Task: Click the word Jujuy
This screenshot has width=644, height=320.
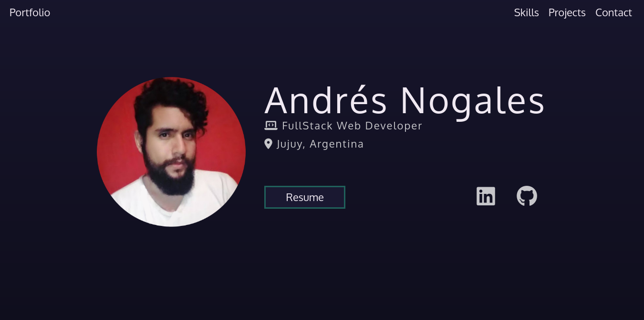Action: [291, 144]
